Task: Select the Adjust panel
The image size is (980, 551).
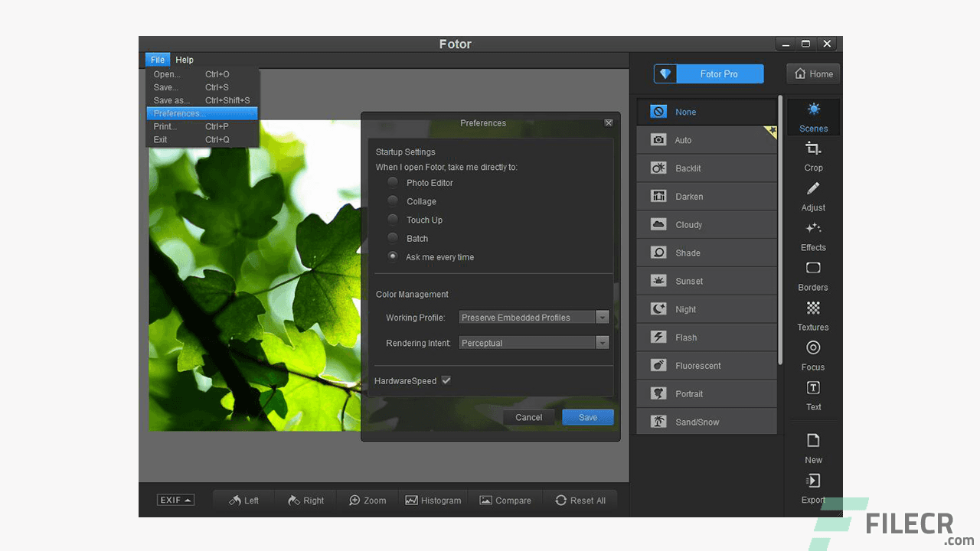Action: click(813, 196)
